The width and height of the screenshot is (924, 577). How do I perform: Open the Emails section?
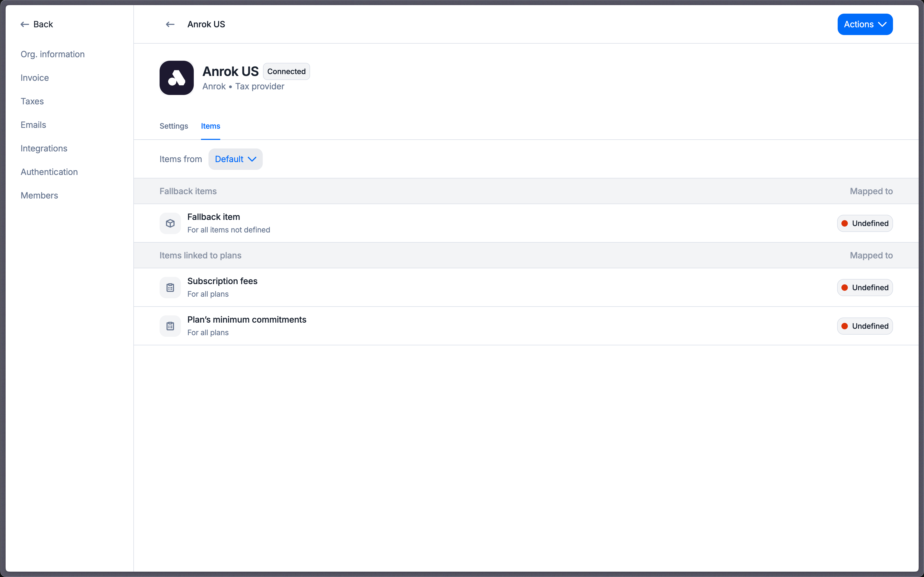point(33,125)
